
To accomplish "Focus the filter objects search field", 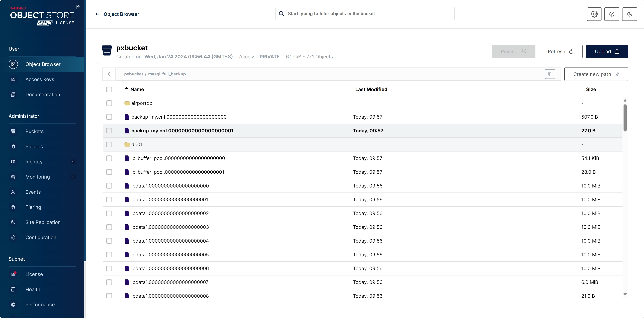I will click(x=369, y=14).
